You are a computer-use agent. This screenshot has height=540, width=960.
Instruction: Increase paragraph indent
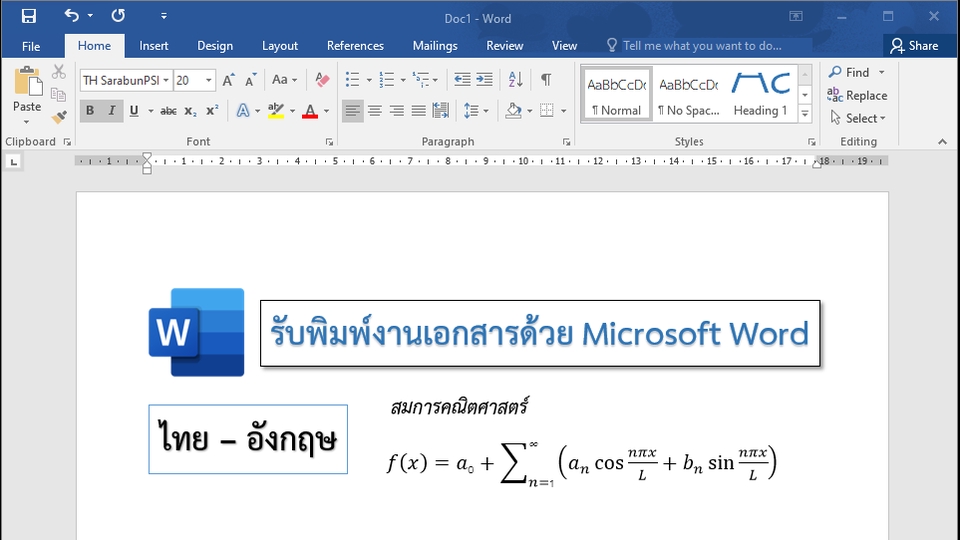coord(484,80)
